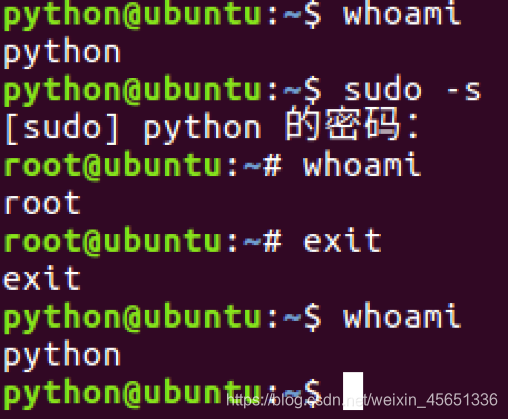508x419 pixels.
Task: Click the 'exit' command after root prompt
Action: pos(342,240)
